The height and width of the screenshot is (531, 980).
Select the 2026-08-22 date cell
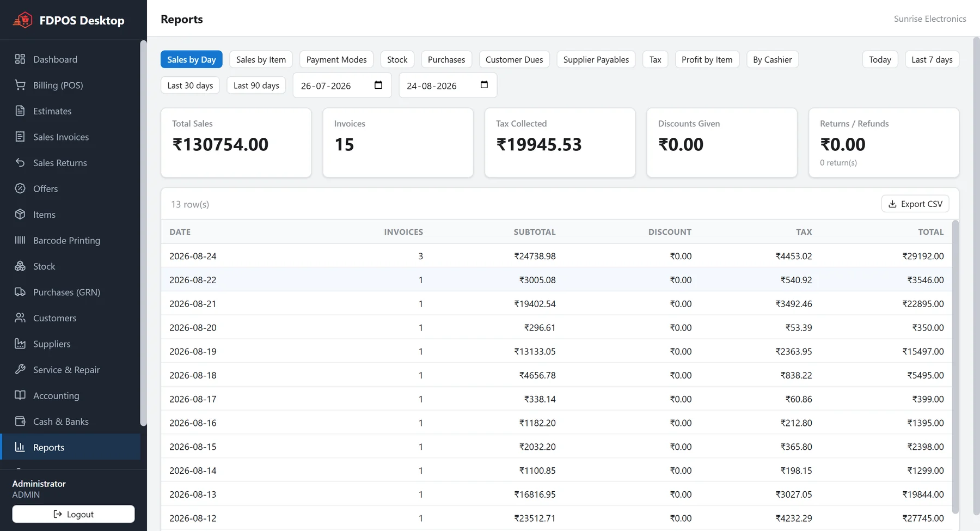click(193, 280)
